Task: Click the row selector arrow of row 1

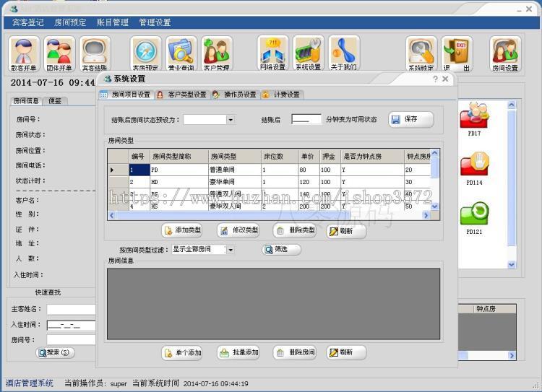Action: pos(119,170)
